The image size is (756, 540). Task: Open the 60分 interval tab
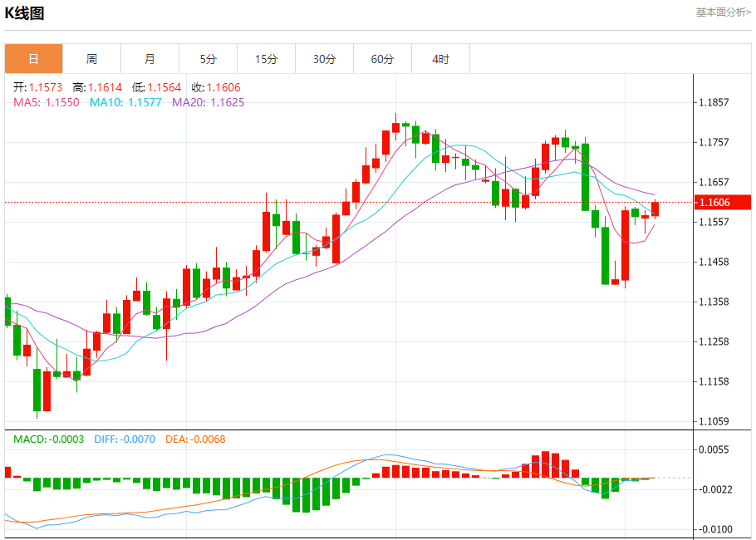point(383,59)
